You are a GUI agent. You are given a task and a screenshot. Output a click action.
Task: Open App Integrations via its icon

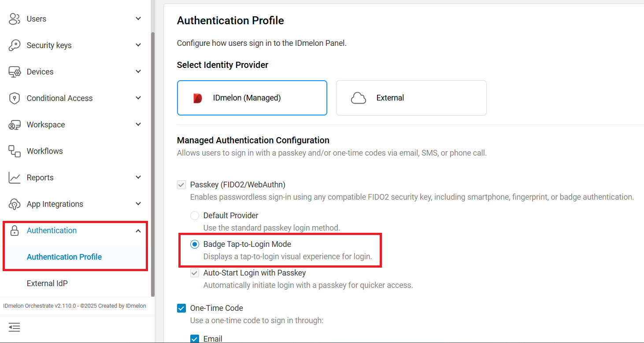tap(13, 204)
